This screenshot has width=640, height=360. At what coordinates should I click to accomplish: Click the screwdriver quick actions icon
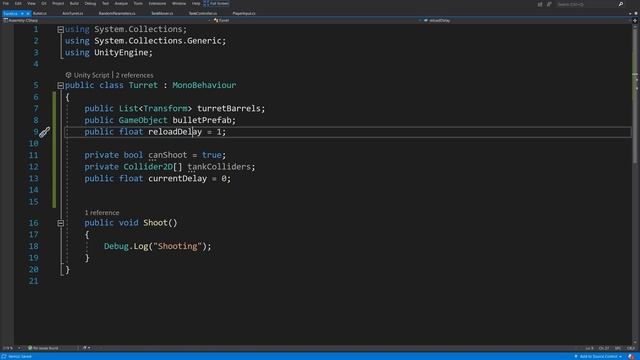click(44, 132)
